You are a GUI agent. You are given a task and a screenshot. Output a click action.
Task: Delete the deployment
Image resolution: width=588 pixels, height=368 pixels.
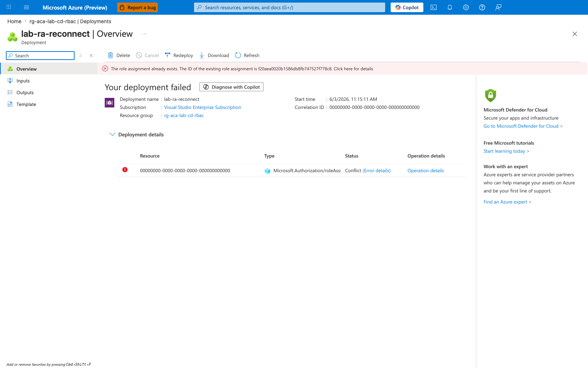[119, 55]
